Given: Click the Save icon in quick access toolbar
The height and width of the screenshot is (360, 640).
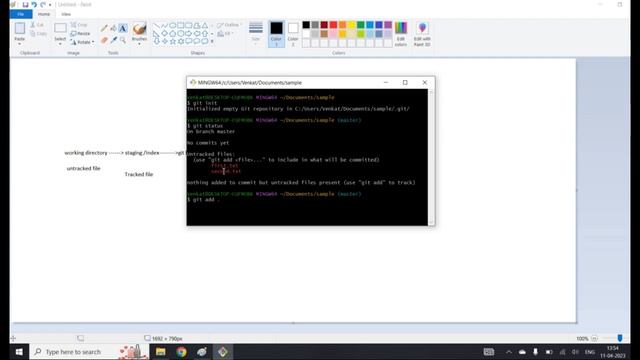Looking at the screenshot, I should point(25,4).
